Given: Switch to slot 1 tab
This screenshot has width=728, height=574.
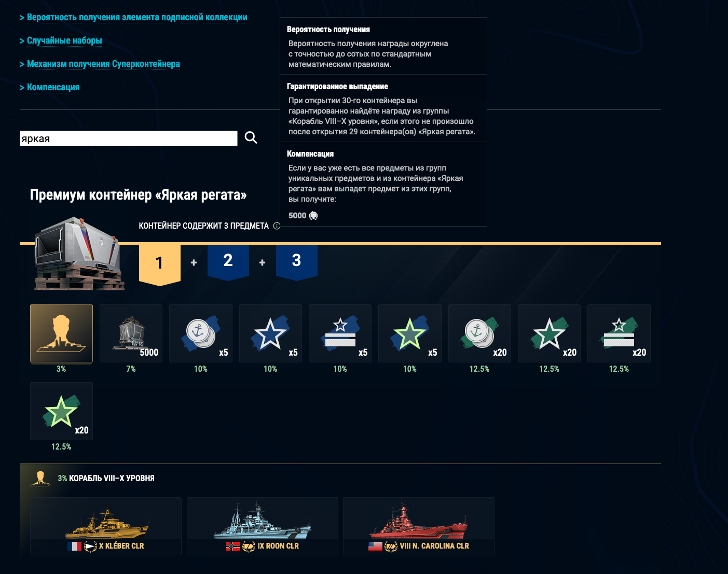Looking at the screenshot, I should [159, 263].
